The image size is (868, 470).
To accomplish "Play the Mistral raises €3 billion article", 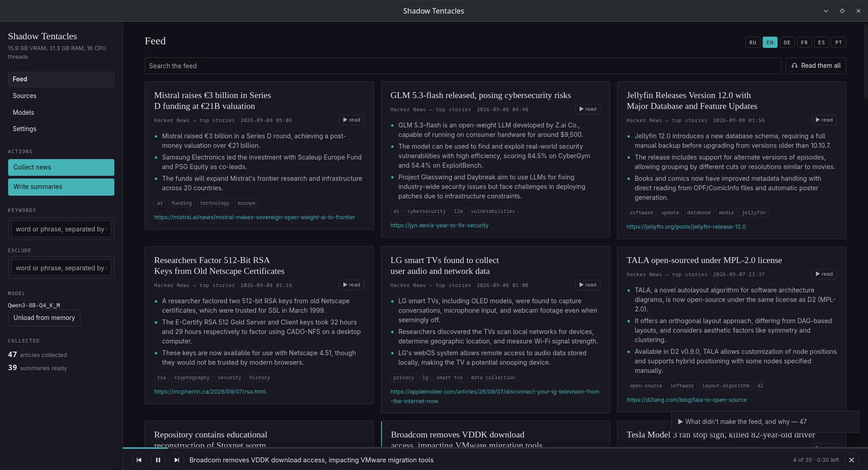I will point(351,120).
